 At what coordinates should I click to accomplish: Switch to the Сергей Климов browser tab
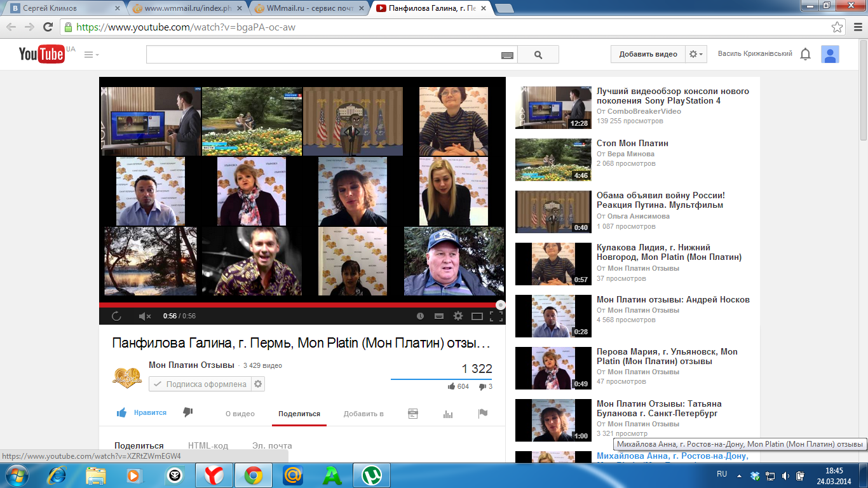62,9
